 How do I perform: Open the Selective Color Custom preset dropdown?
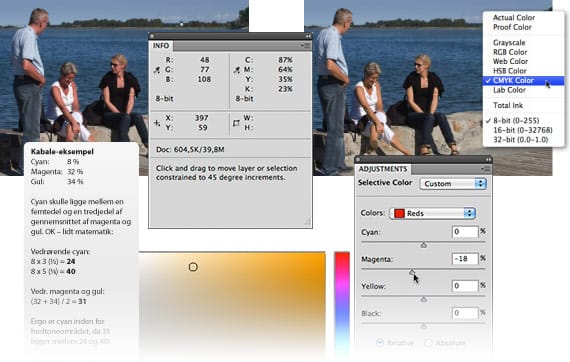pos(453,184)
